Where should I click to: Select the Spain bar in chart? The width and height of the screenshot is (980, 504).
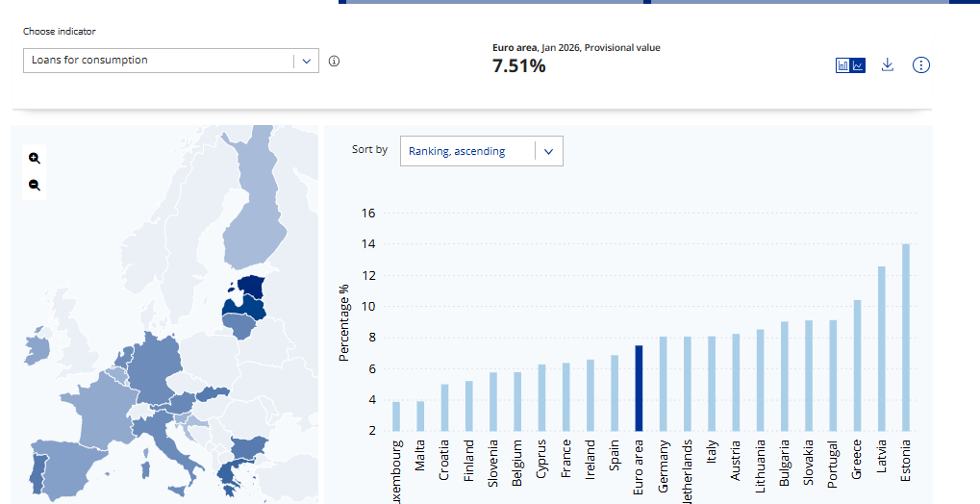click(x=614, y=392)
